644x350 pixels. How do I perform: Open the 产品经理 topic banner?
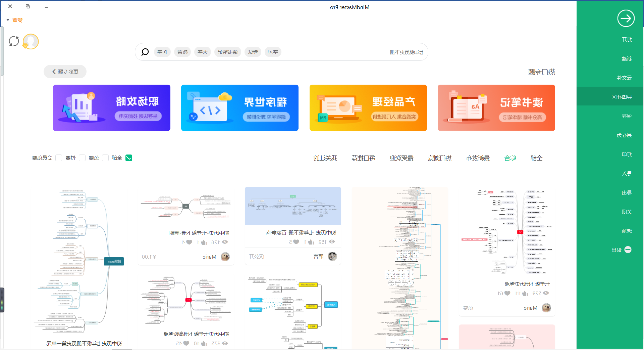pos(368,108)
